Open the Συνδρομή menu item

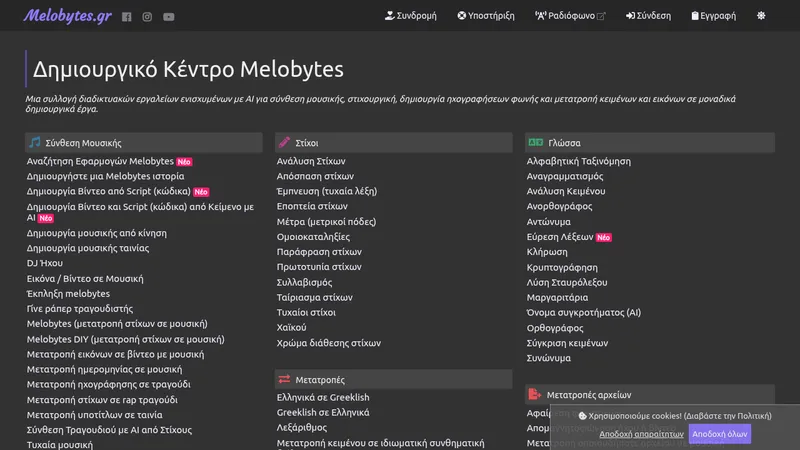tap(411, 16)
